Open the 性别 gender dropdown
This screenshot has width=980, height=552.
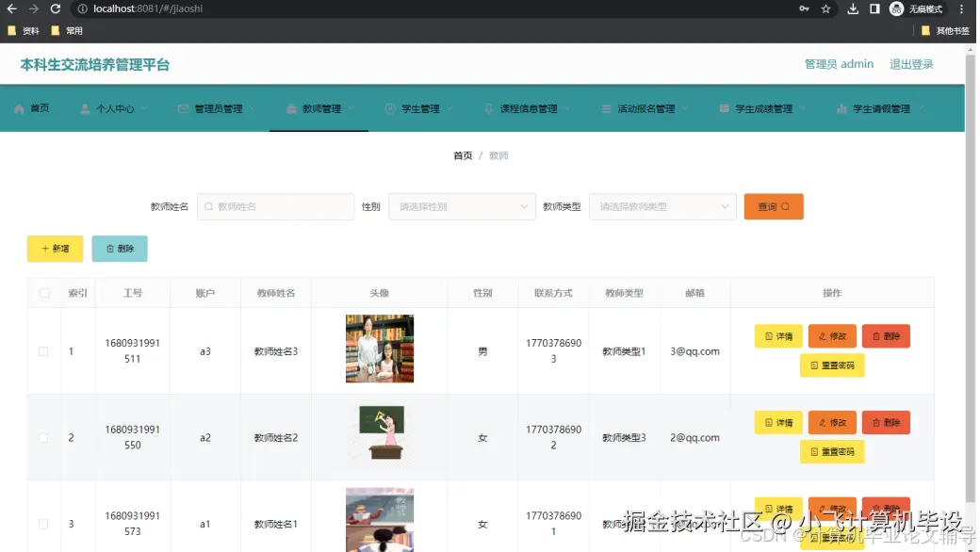click(462, 206)
